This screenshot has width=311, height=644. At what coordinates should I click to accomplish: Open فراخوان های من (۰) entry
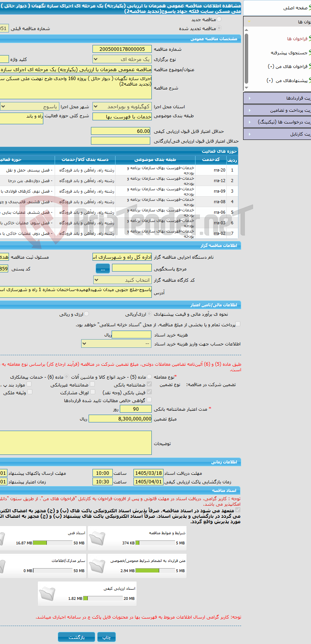click(287, 66)
